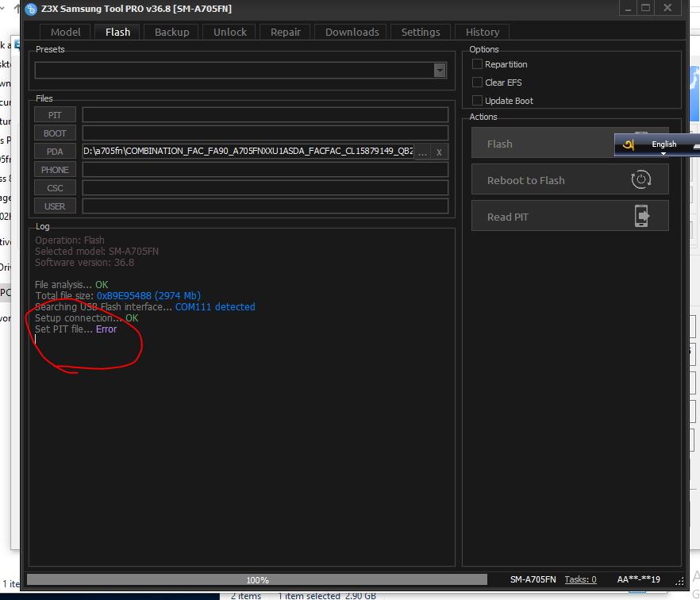Switch to the Model tab
Screen dimensions: 700x600
(65, 32)
